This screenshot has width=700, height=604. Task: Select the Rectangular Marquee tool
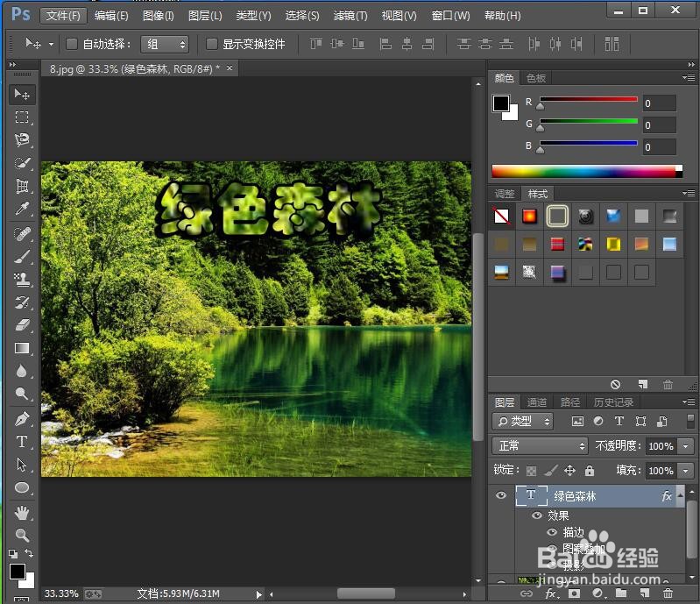click(x=21, y=117)
